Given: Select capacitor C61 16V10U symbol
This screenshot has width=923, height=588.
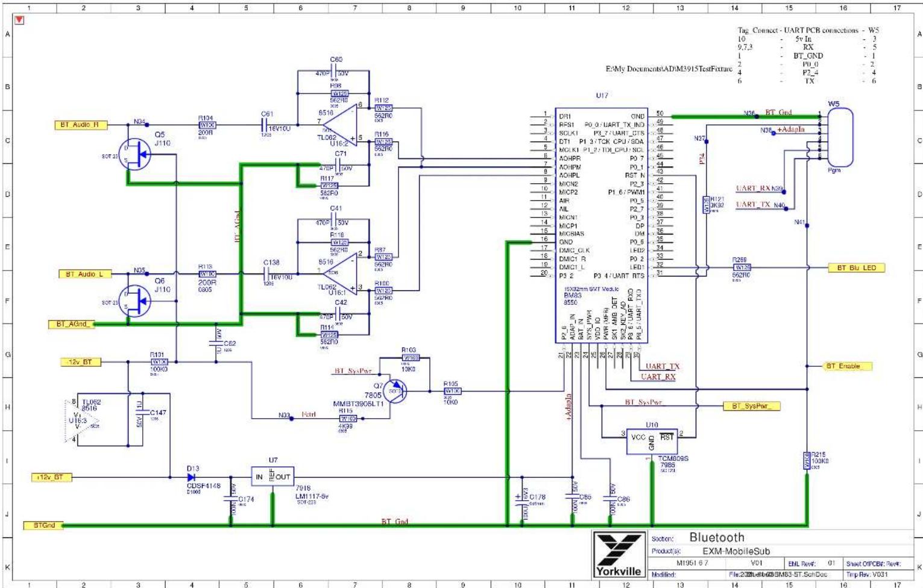Looking at the screenshot, I should [x=263, y=125].
